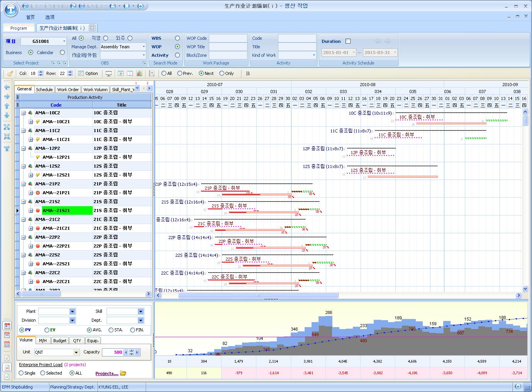Expand the AMA--10C21 tree node
Screen dimensions: 532x392
(x=30, y=121)
